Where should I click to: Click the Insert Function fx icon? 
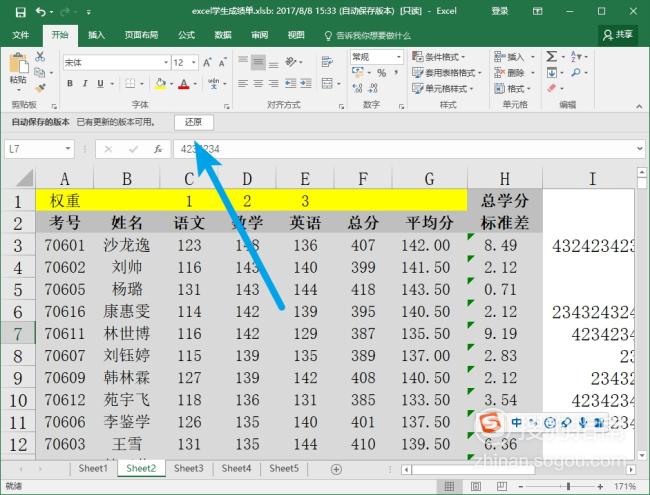(x=158, y=149)
